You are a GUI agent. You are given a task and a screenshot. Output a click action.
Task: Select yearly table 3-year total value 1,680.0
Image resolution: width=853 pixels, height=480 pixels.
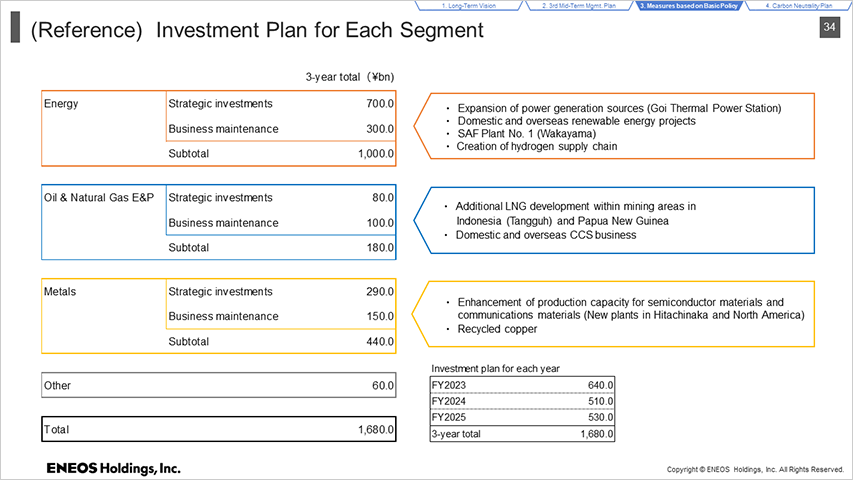click(597, 434)
